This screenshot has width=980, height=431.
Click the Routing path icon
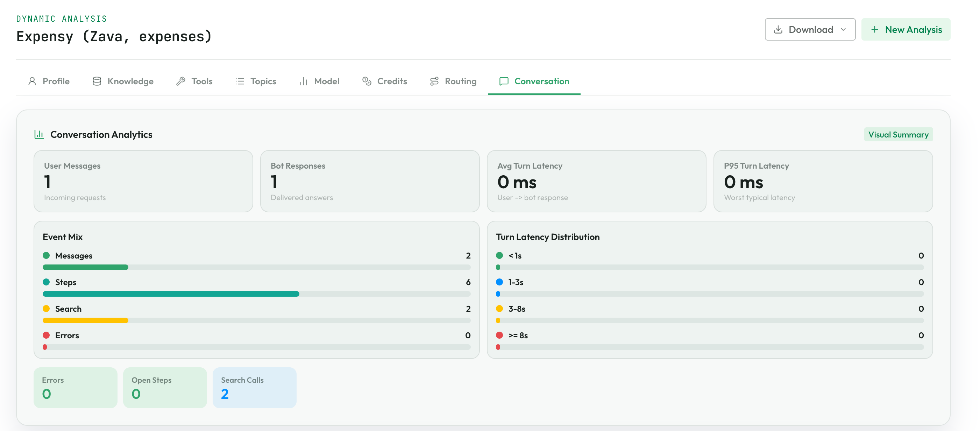click(x=434, y=81)
